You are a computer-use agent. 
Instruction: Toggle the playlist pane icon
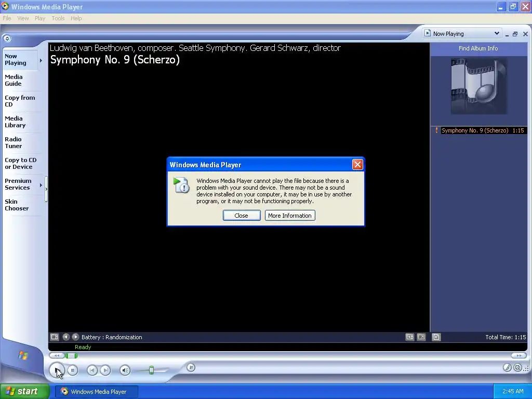tap(436, 337)
